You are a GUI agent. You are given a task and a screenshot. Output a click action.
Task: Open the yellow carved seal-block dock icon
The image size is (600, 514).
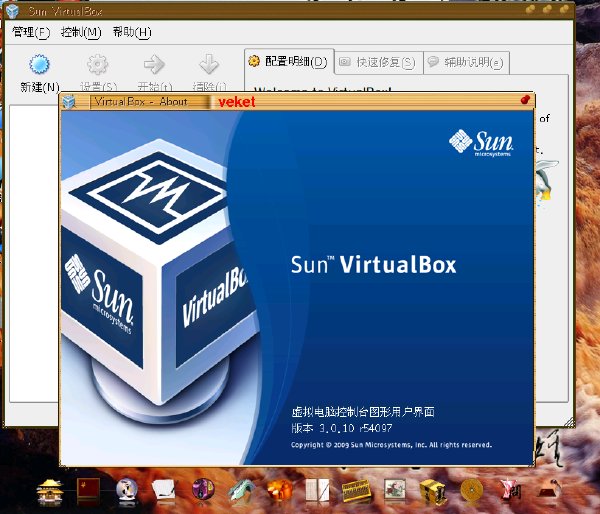(x=433, y=491)
